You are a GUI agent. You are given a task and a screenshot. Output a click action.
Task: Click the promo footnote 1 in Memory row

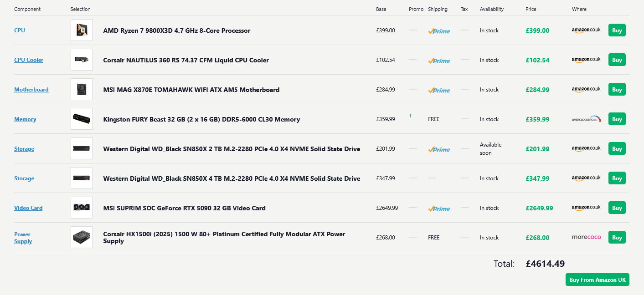[410, 116]
